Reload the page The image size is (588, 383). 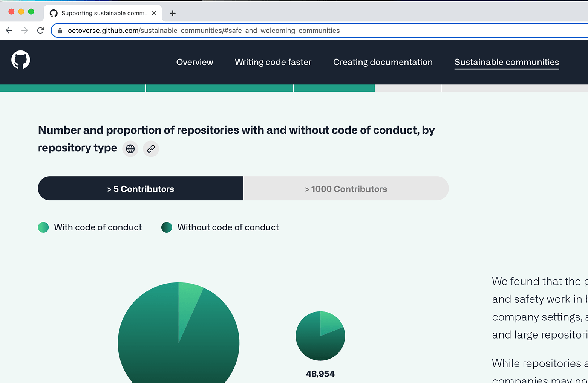(x=40, y=31)
